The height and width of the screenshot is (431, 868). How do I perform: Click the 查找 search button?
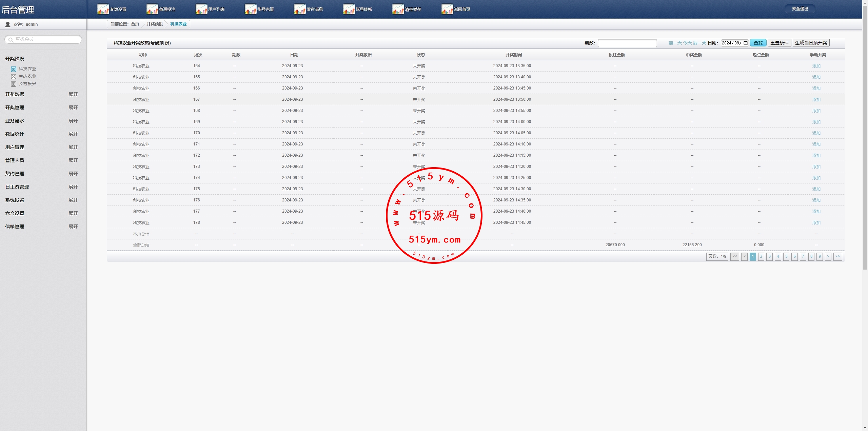coord(758,43)
